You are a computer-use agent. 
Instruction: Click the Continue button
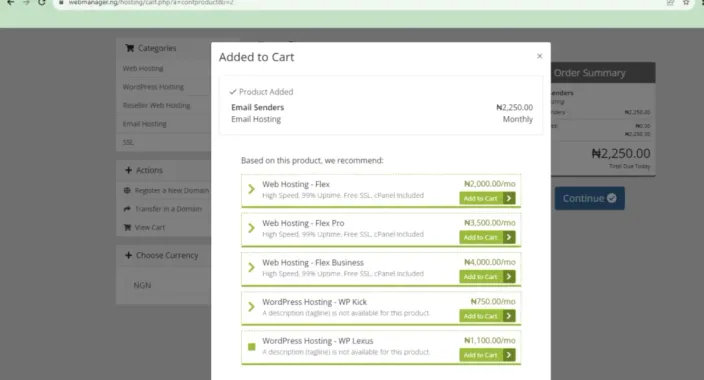point(590,198)
